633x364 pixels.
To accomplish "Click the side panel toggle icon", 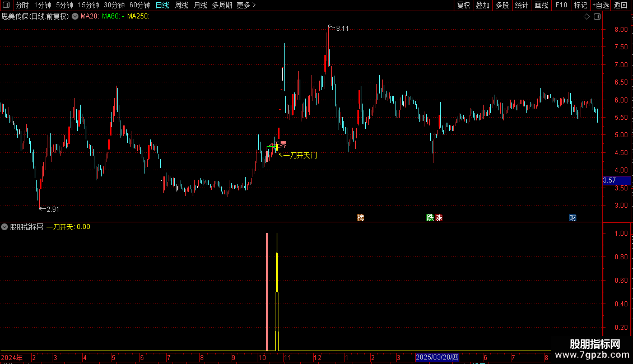I will (597, 17).
